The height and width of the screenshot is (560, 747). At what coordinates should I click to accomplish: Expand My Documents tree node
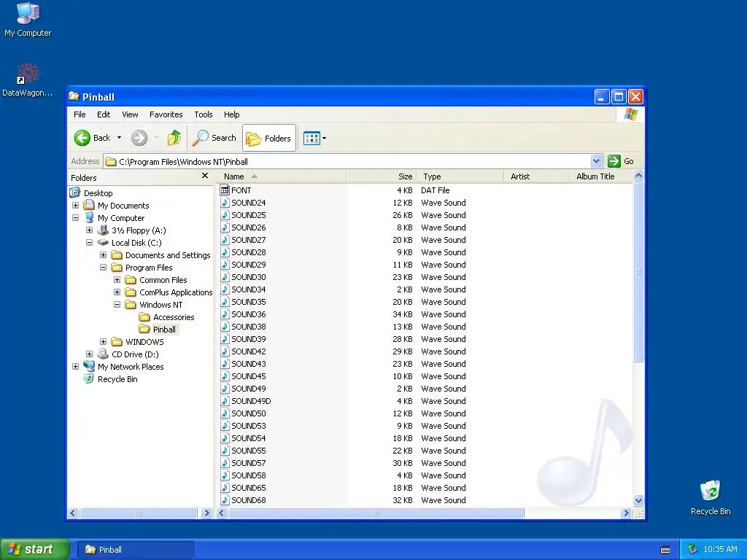(75, 205)
